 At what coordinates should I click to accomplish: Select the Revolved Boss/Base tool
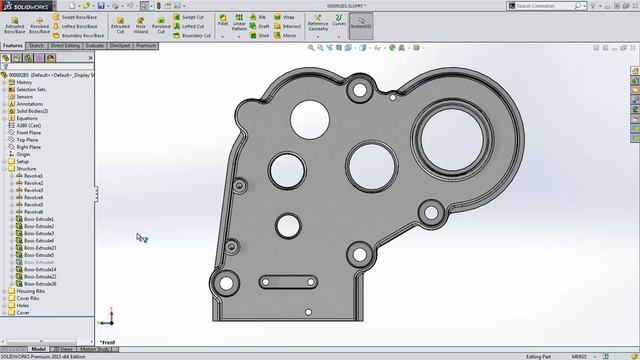click(40, 25)
